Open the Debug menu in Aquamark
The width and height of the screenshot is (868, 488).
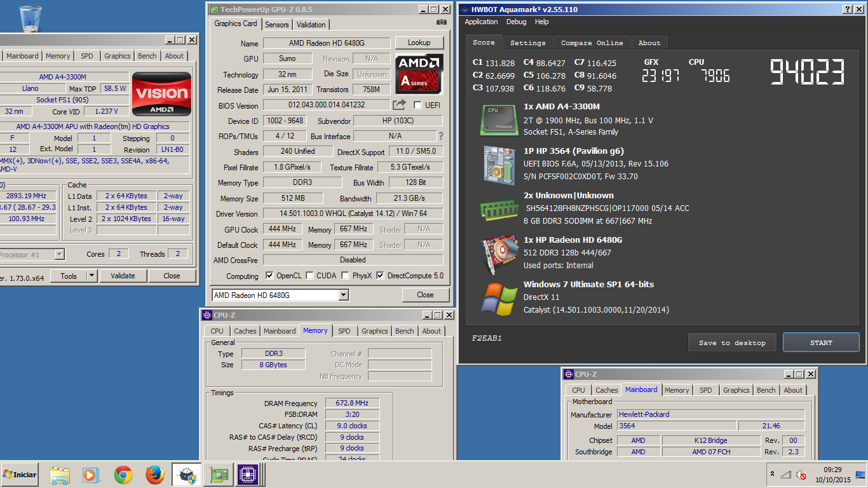pyautogui.click(x=516, y=22)
